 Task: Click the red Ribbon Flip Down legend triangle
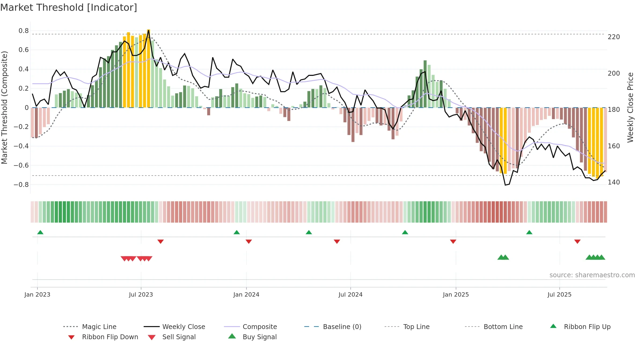pyautogui.click(x=71, y=337)
